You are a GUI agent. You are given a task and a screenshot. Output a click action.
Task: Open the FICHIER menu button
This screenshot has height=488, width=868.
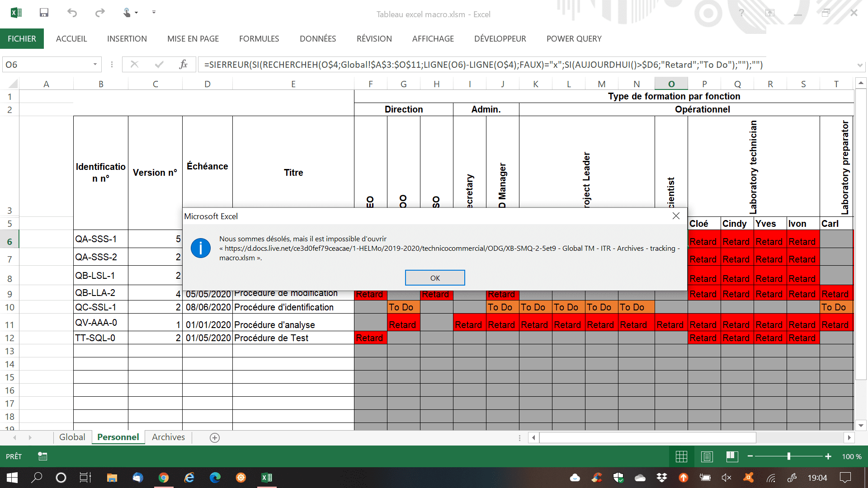click(22, 39)
